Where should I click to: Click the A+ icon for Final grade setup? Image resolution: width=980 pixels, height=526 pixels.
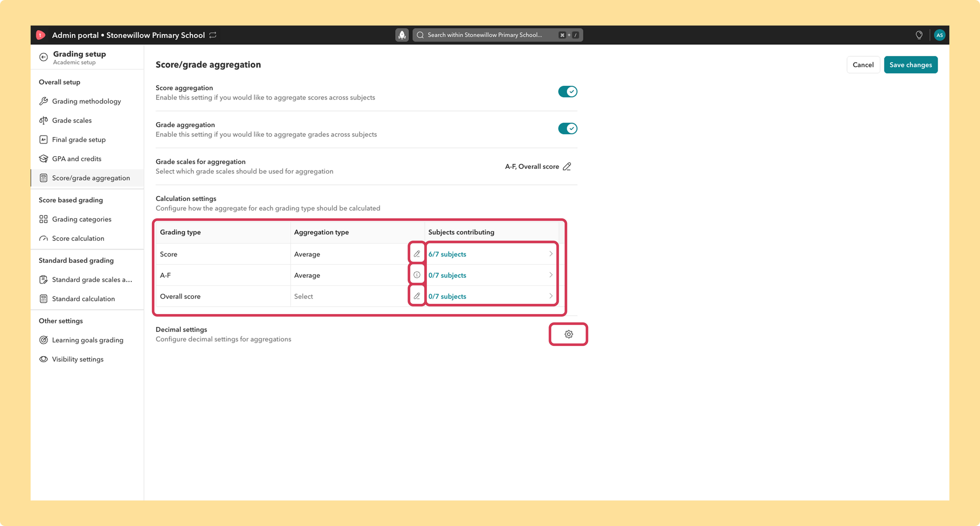point(44,139)
